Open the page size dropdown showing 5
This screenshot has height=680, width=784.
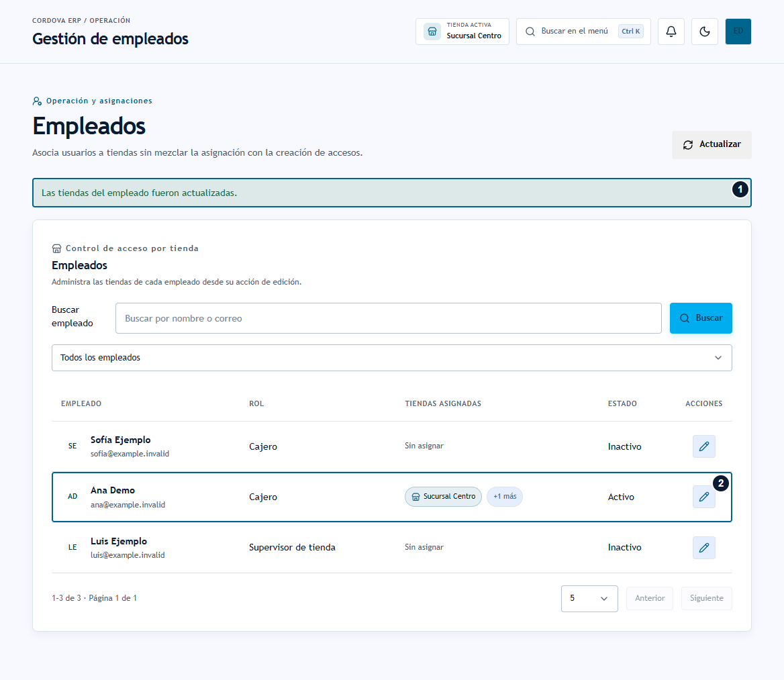pos(589,599)
